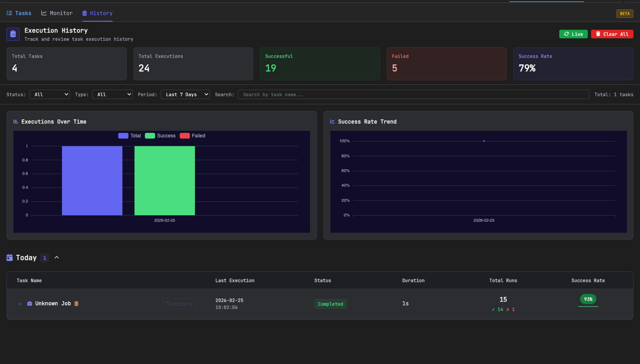Click the Total Runs column header
This screenshot has height=364, width=640.
coord(503,280)
